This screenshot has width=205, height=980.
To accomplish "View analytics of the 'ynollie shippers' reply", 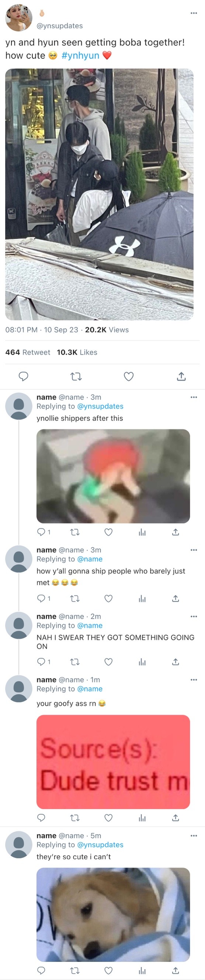I will coord(142,532).
